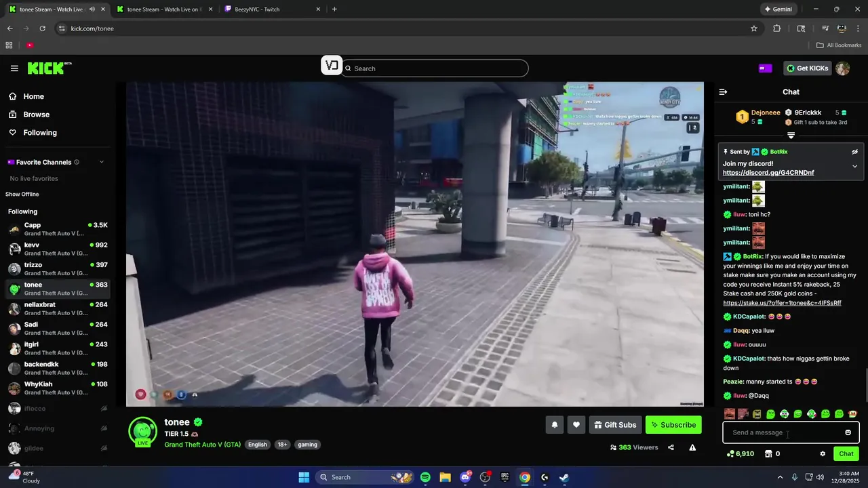Click the 6,910 channel points balance
This screenshot has height=488, width=868.
click(x=741, y=454)
